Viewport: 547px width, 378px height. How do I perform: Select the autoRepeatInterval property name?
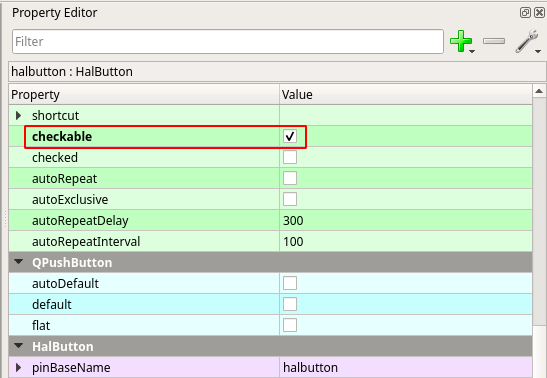coord(86,241)
